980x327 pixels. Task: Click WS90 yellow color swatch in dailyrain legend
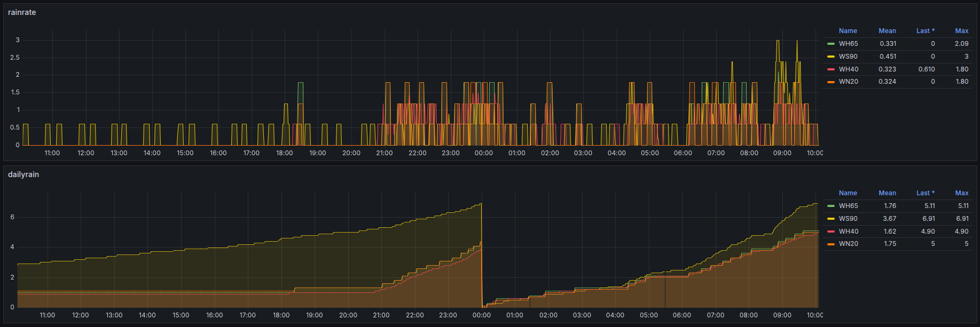point(830,219)
